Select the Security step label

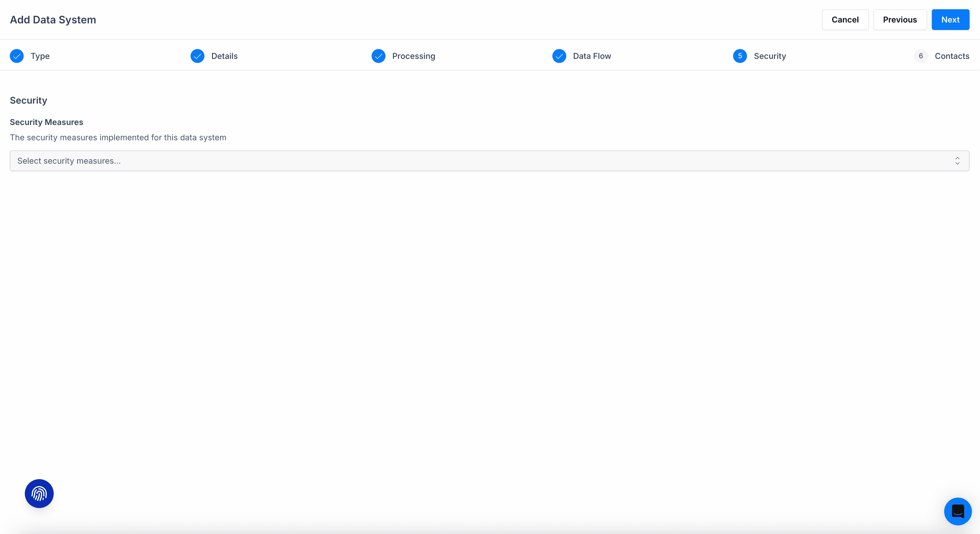[x=770, y=56]
